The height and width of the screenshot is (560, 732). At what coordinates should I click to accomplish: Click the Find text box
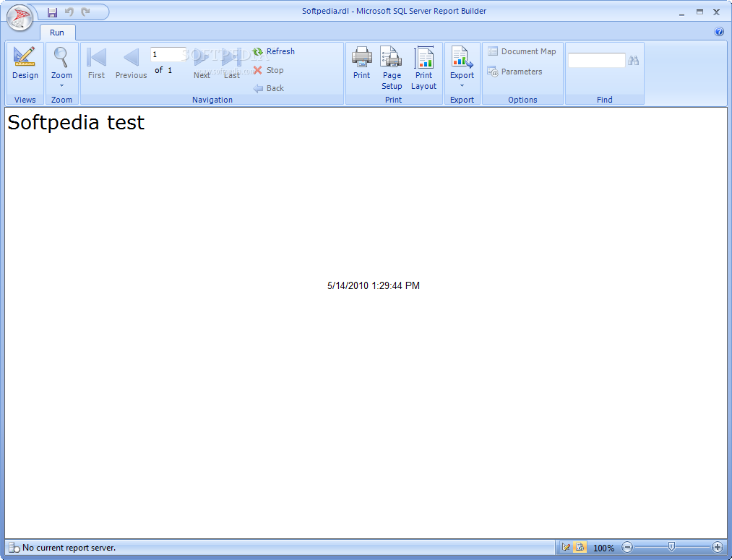tap(597, 60)
